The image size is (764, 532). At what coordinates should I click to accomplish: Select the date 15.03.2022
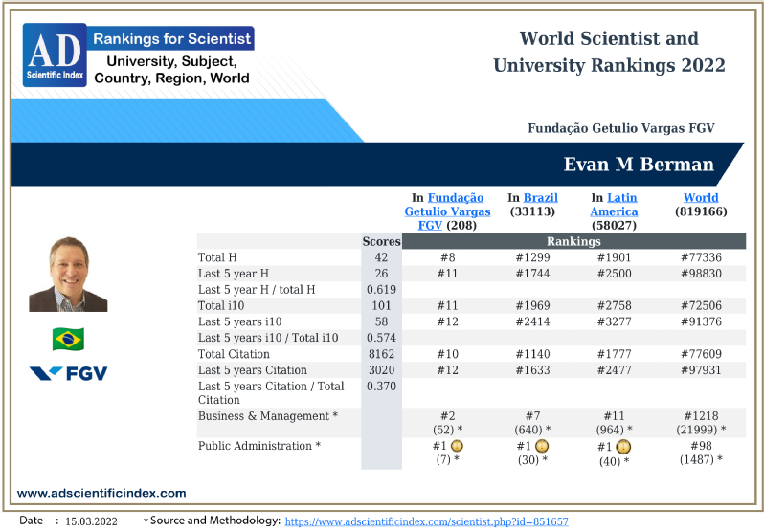coord(91,521)
